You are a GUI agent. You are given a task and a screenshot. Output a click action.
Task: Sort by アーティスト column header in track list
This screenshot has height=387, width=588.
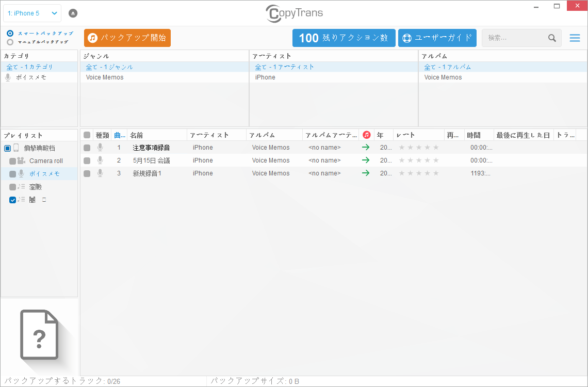217,135
